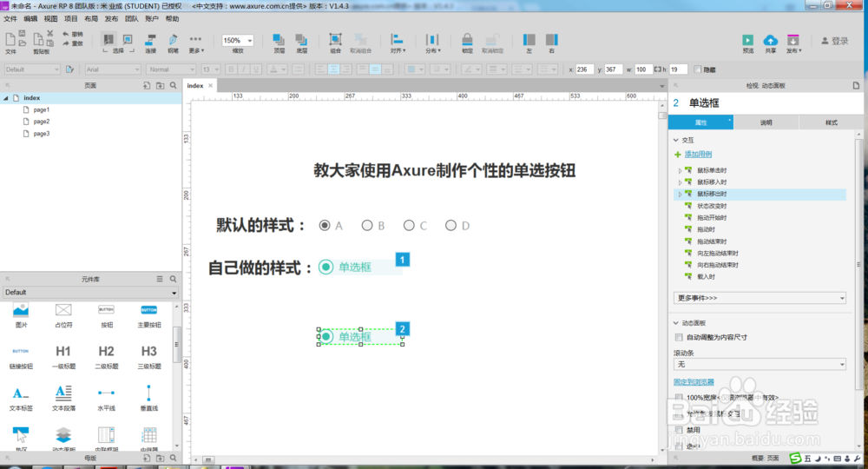The width and height of the screenshot is (868, 469).
Task: Select default radio button A
Action: pyautogui.click(x=325, y=225)
